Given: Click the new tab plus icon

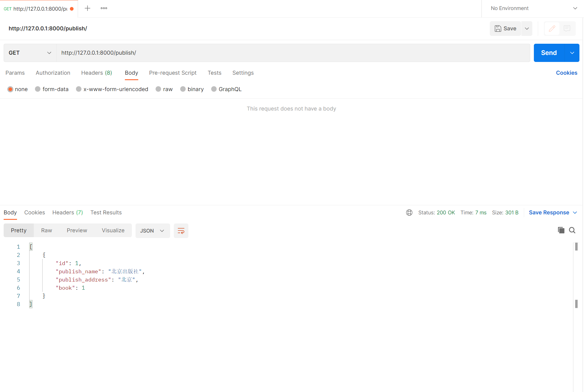Looking at the screenshot, I should point(88,8).
